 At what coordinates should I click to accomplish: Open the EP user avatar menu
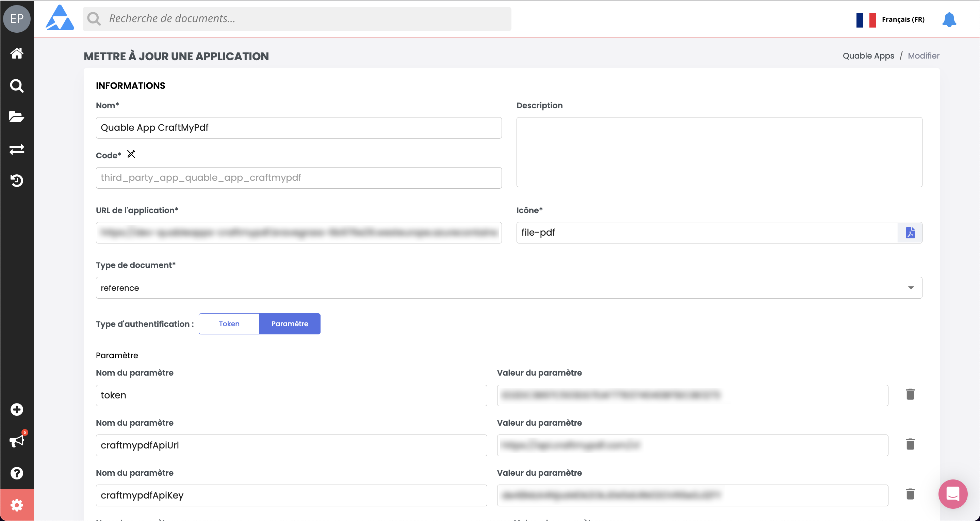(x=17, y=18)
